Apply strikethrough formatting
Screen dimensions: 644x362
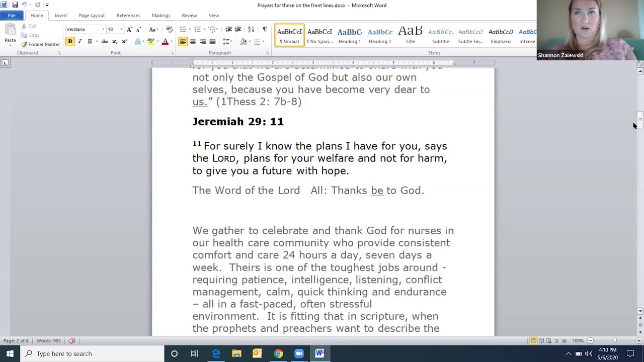tap(105, 42)
